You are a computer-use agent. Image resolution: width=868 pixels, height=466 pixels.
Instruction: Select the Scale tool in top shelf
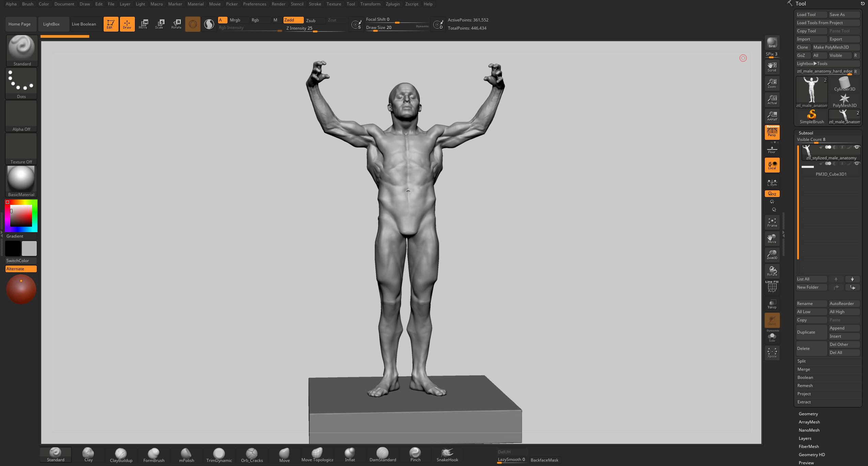pos(159,24)
